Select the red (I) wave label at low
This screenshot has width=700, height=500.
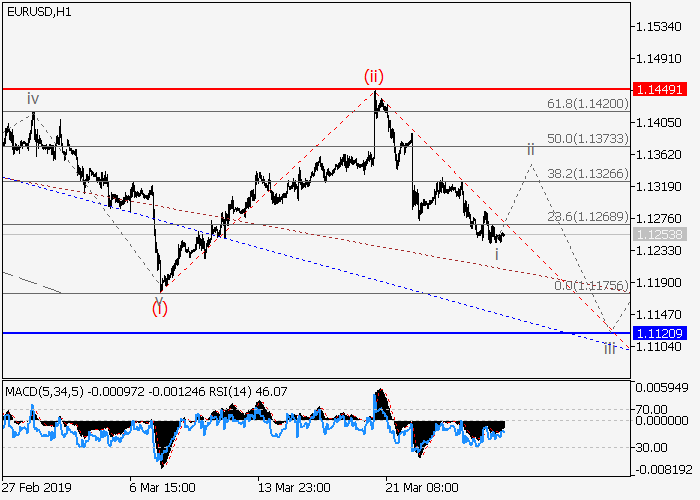(160, 307)
